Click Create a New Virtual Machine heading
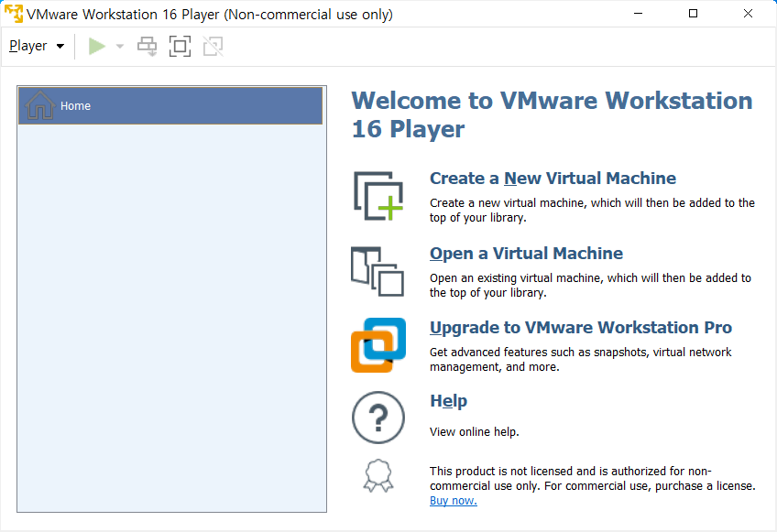 [553, 179]
